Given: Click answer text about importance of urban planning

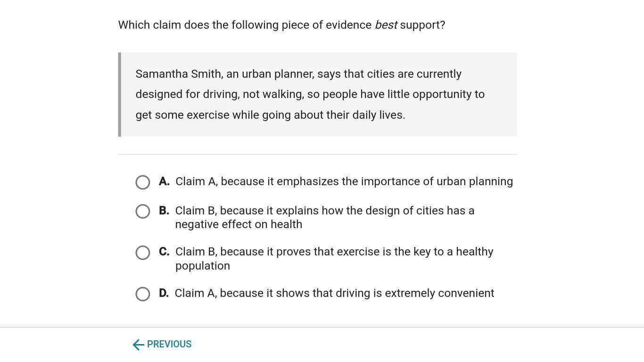Looking at the screenshot, I should [x=344, y=181].
